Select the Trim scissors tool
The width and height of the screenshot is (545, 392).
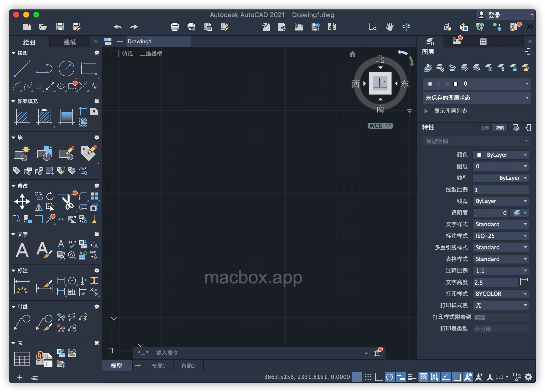(x=68, y=201)
